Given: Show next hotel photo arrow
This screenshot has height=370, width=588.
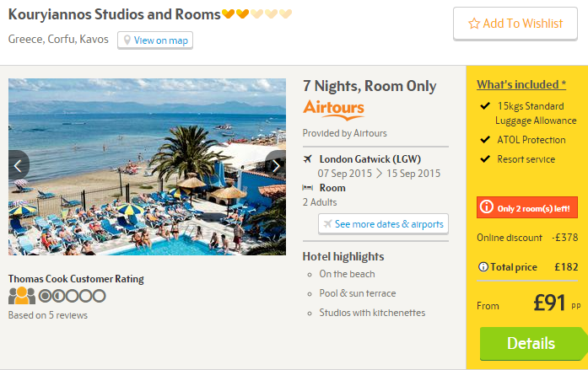Looking at the screenshot, I should (x=275, y=166).
